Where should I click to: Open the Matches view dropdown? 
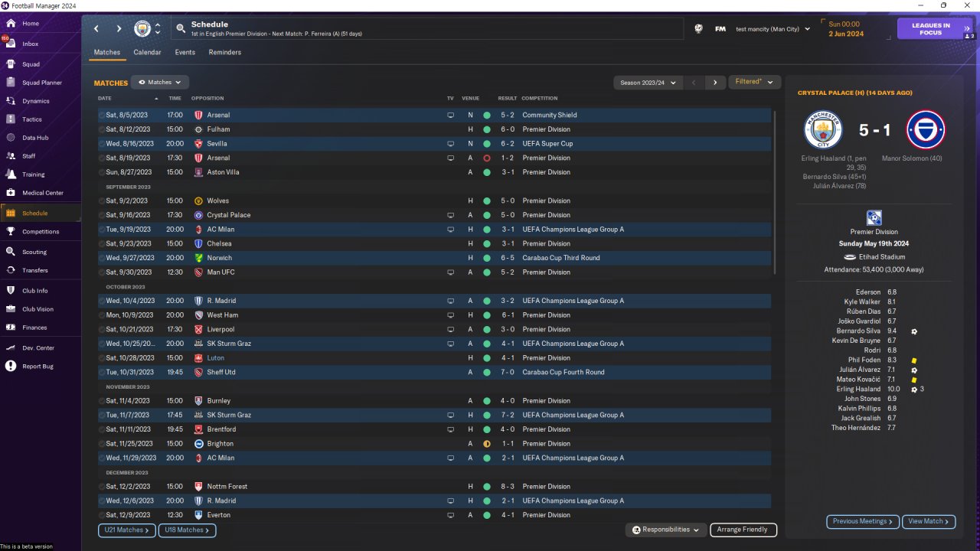pyautogui.click(x=159, y=82)
